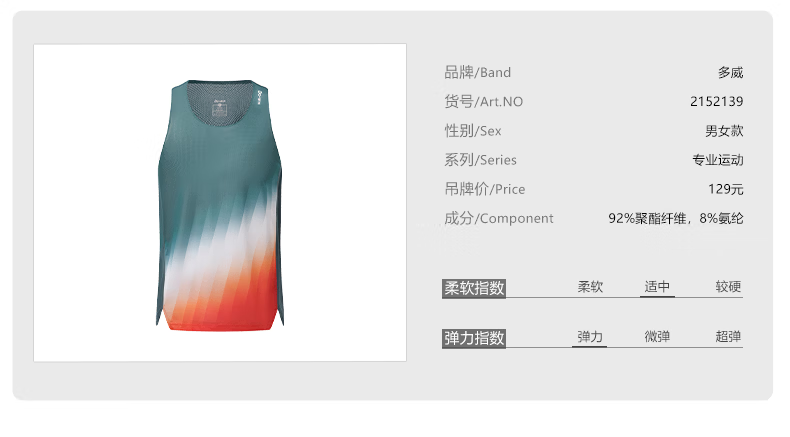Click the 柔软指数 heading label
The height and width of the screenshot is (437, 790).
point(474,288)
